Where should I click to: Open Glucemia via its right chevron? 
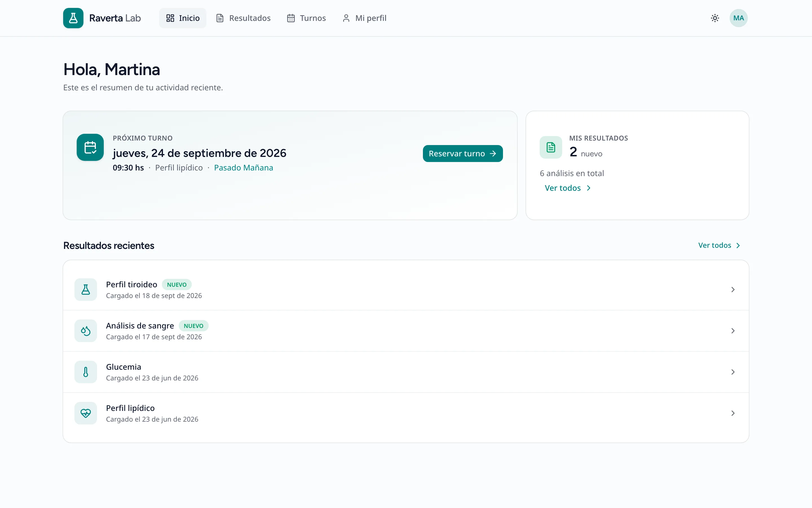[733, 372]
